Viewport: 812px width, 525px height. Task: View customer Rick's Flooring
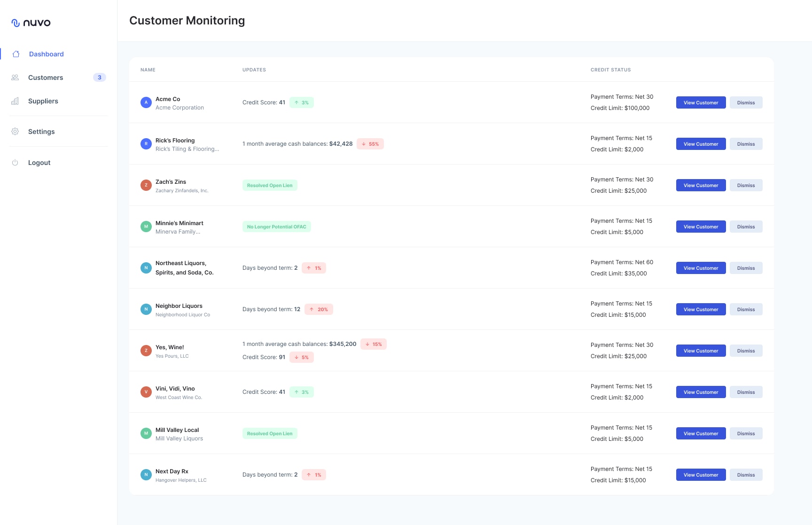(x=701, y=144)
